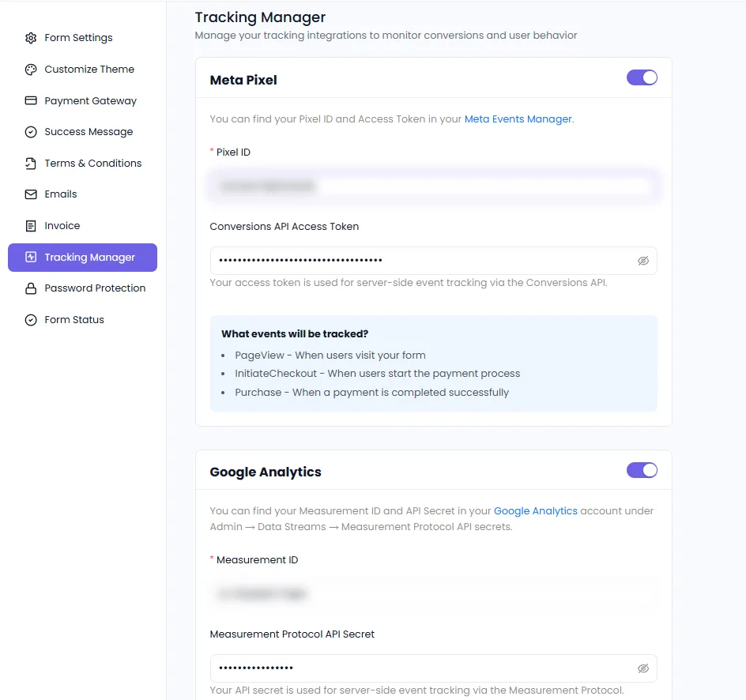Open the Invoice section
This screenshot has height=700, width=746.
coord(82,226)
